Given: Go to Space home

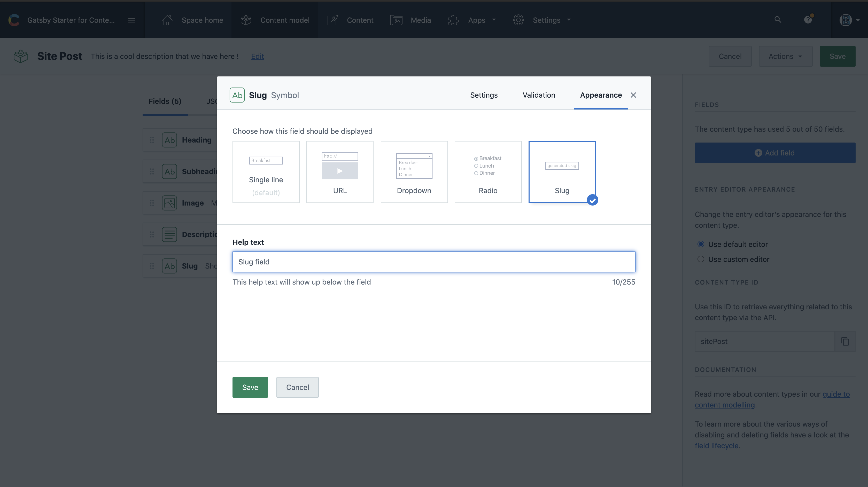Looking at the screenshot, I should (x=202, y=20).
